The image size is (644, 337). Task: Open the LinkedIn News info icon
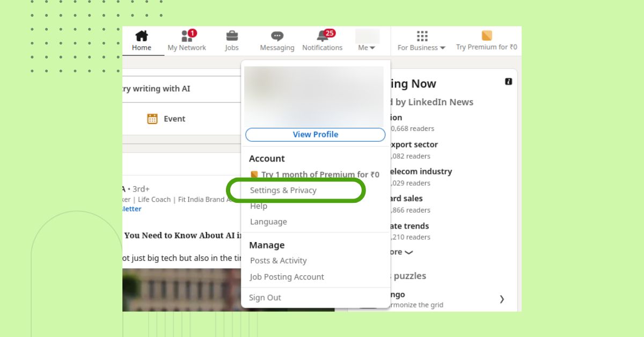[508, 82]
